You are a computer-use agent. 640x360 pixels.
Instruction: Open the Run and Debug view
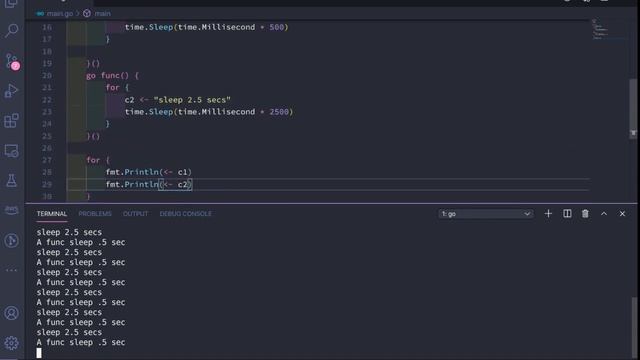pyautogui.click(x=12, y=91)
